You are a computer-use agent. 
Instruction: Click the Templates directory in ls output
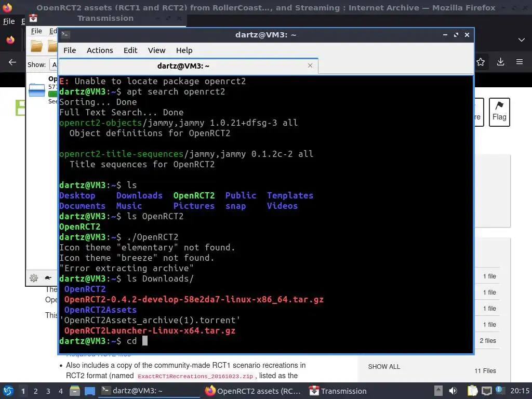290,195
